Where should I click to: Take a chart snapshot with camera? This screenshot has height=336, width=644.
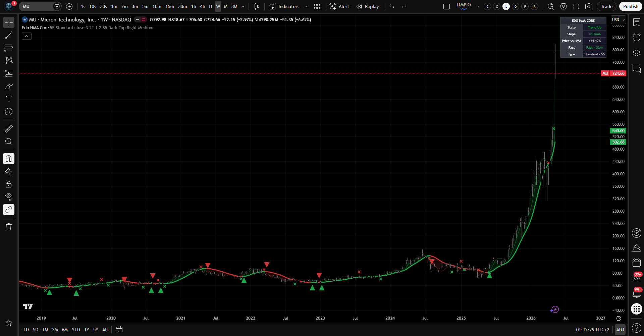[x=589, y=6]
